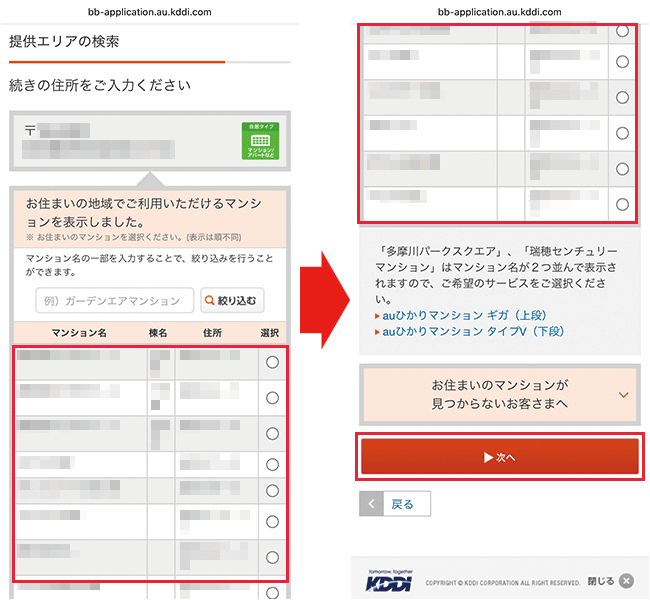Click the green 住居タイプ apartment icon

pyautogui.click(x=262, y=141)
